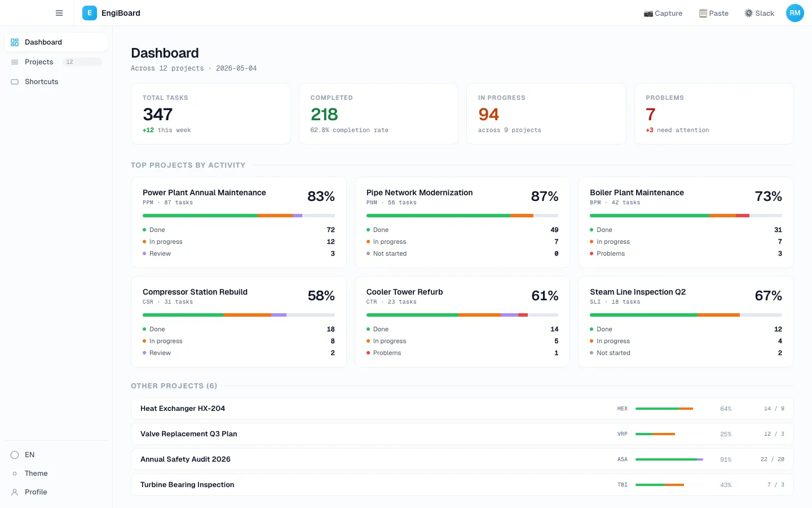Image resolution: width=812 pixels, height=508 pixels.
Task: Click the Projects list icon in sidebar
Action: click(15, 62)
